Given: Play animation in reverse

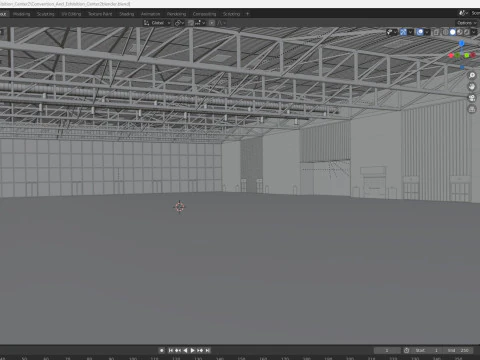Looking at the screenshot, I should click(185, 350).
